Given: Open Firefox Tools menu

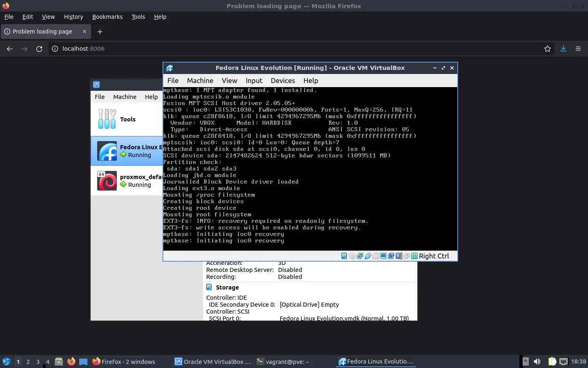Looking at the screenshot, I should [138, 17].
